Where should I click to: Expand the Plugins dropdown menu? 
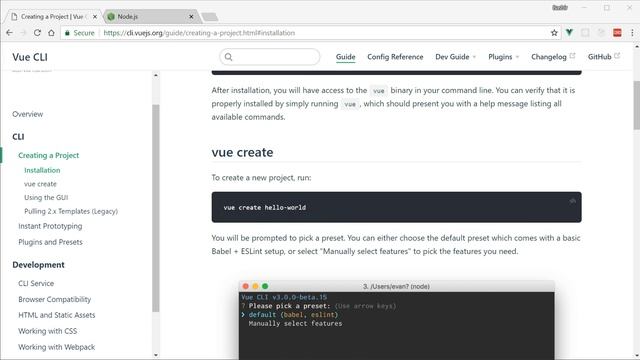[x=503, y=57]
